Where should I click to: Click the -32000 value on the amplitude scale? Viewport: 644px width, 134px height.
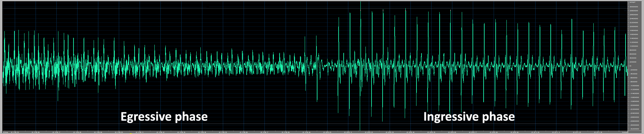coord(633,129)
